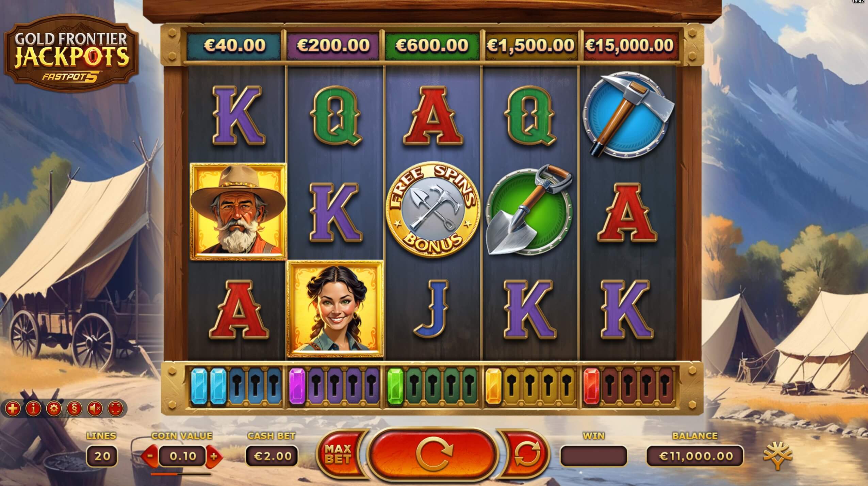The image size is (868, 486).
Task: Open the game info icon
Action: (33, 408)
